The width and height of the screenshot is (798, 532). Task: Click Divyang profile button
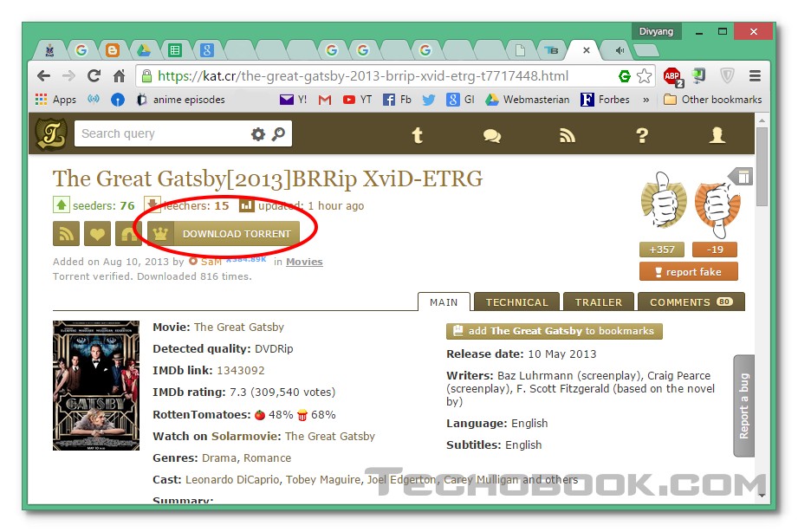[x=656, y=31]
